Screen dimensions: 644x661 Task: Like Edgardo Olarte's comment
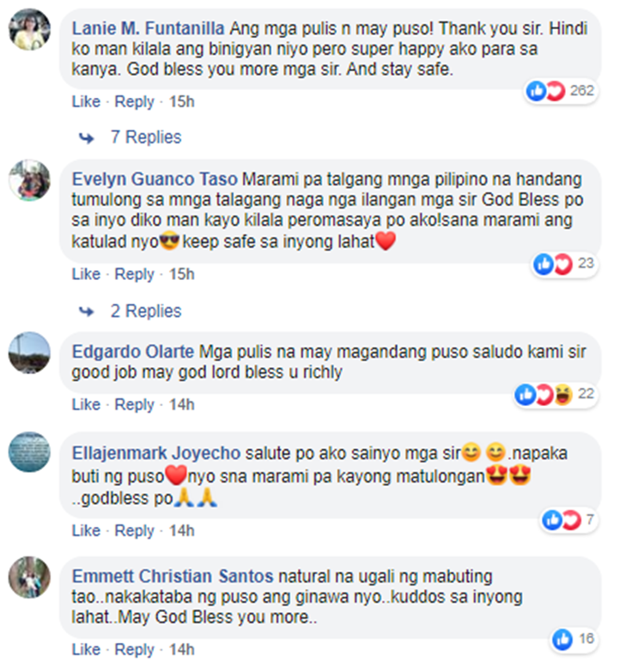click(x=86, y=404)
